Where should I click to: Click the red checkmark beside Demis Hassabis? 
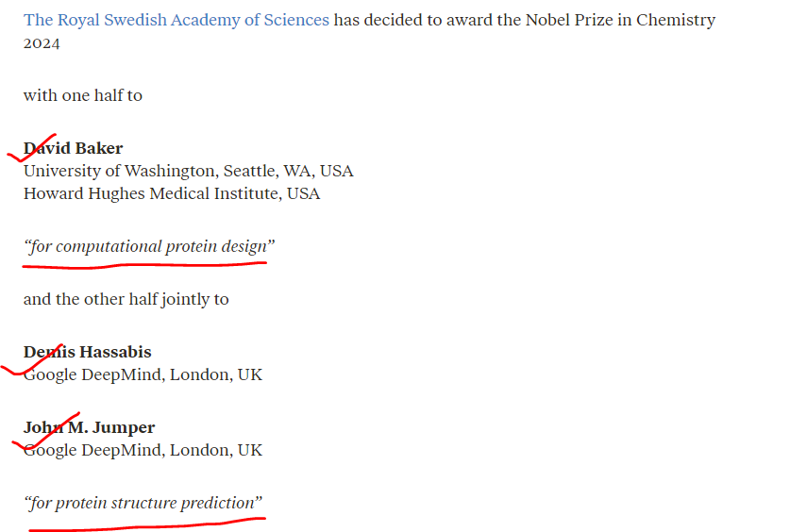click(32, 360)
